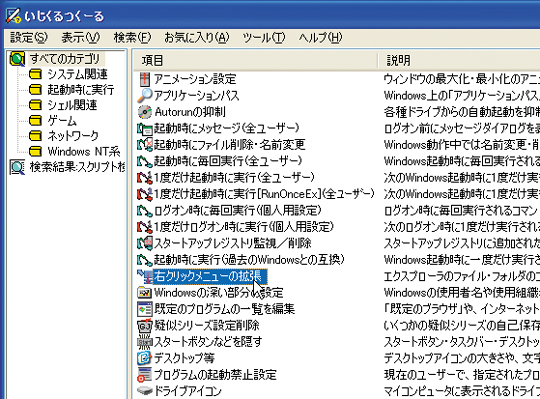Viewport: 540px width, 399px height.
Task: Sort the list by the 説明 column header
Action: pyautogui.click(x=460, y=60)
